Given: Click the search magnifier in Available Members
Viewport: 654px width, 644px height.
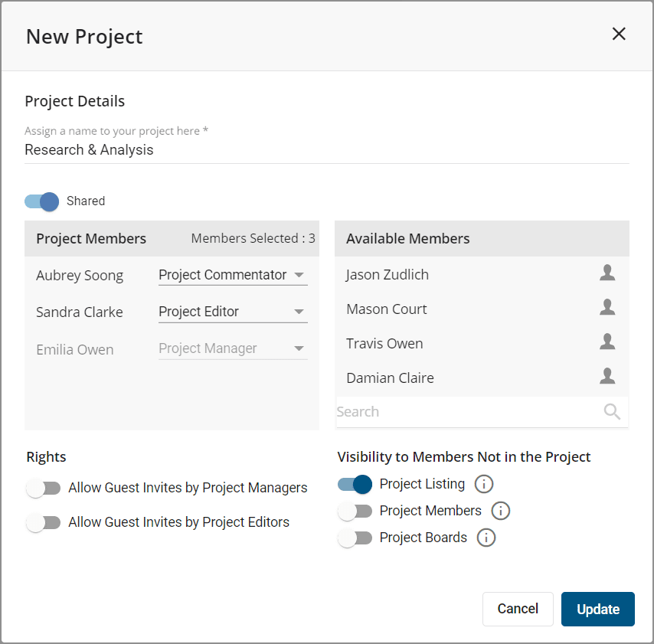Looking at the screenshot, I should (x=611, y=412).
